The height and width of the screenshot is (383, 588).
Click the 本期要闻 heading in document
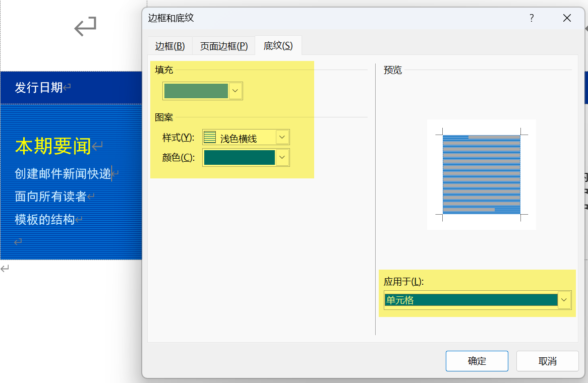coord(53,146)
